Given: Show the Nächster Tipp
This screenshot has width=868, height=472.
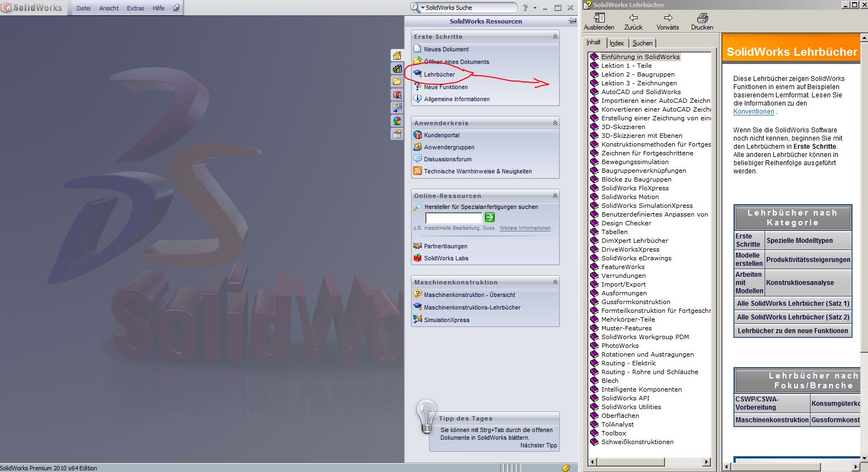Looking at the screenshot, I should point(539,445).
